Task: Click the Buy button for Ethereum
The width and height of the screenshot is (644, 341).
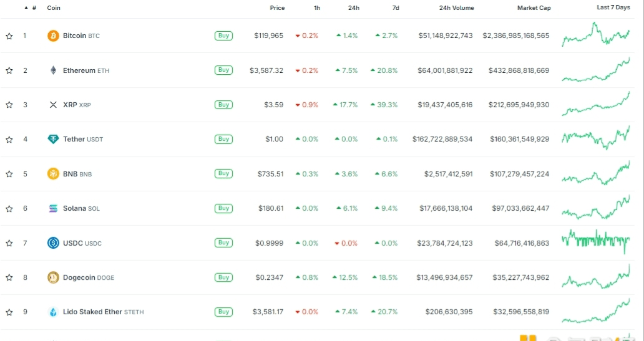Action: click(223, 70)
